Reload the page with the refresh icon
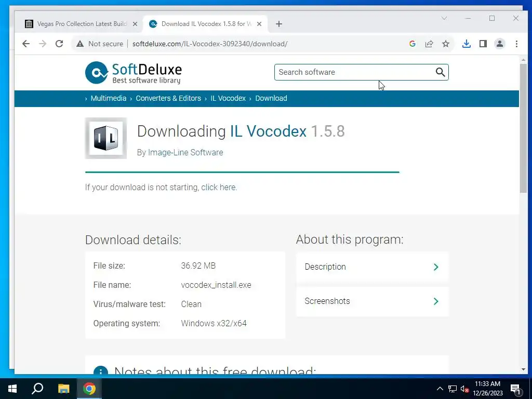The image size is (532, 399). [59, 44]
